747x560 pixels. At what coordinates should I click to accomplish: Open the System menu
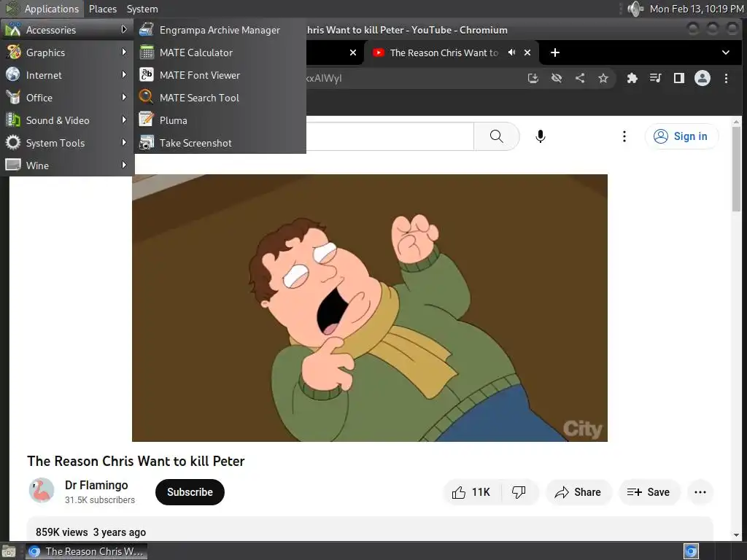click(142, 9)
